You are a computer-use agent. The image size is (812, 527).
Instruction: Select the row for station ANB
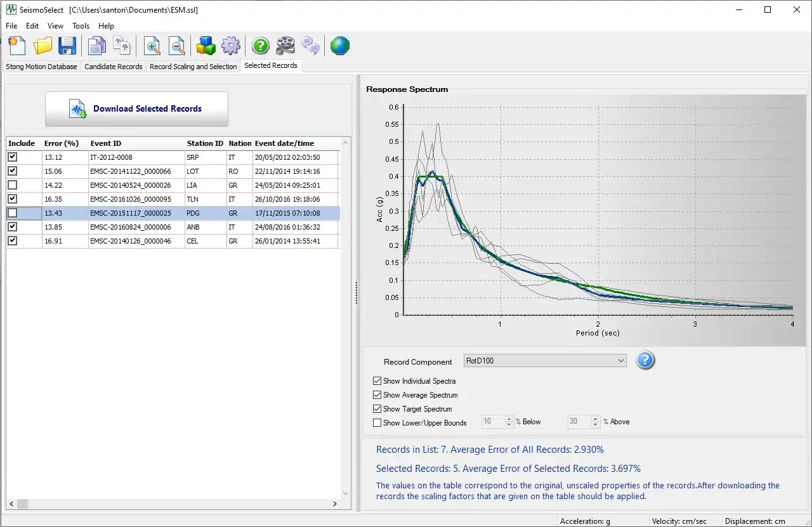[192, 227]
